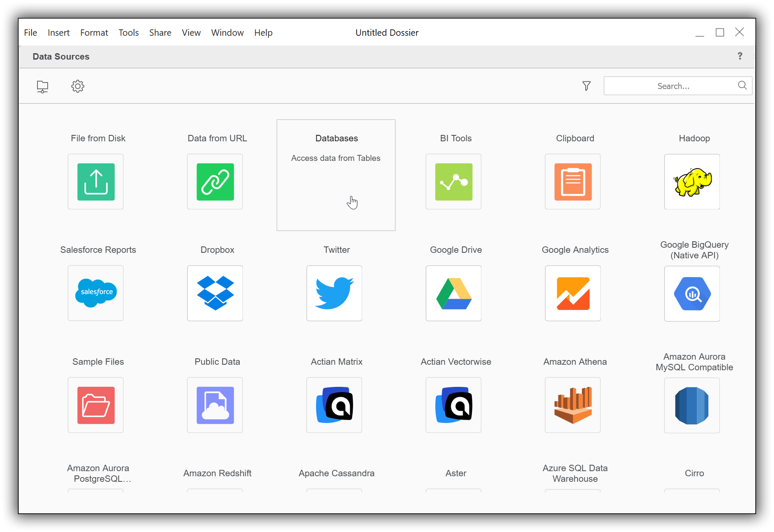Open the Amazon Redshift connector
The width and height of the screenshot is (774, 532).
tap(217, 473)
